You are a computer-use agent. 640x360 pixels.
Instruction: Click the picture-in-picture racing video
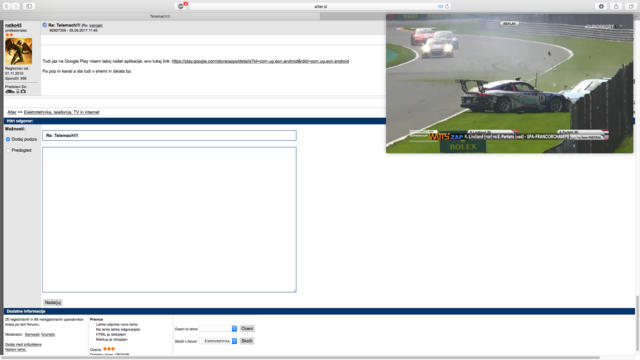(x=509, y=84)
